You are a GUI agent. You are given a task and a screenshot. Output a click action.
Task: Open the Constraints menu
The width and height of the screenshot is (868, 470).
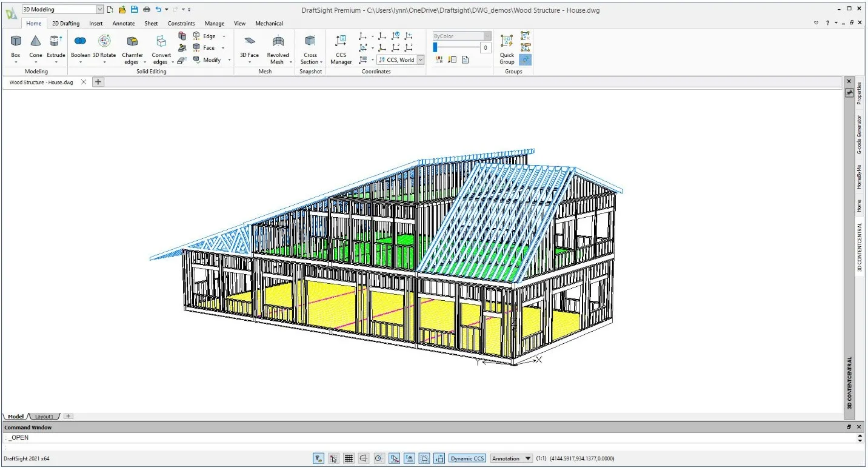[181, 24]
